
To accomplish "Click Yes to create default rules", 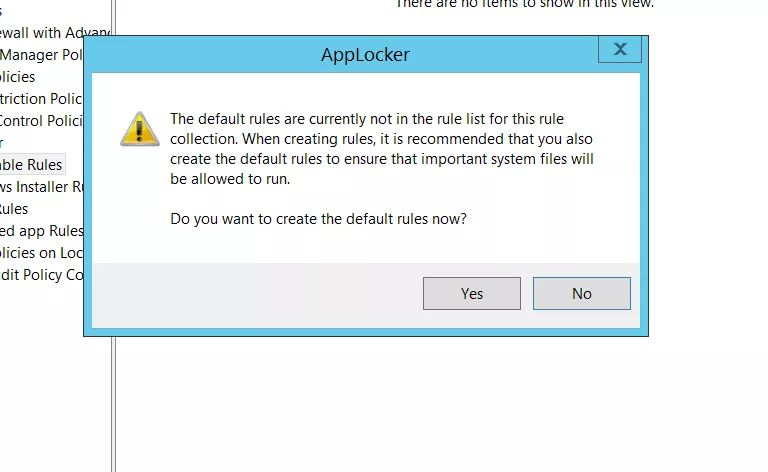I will click(x=472, y=293).
